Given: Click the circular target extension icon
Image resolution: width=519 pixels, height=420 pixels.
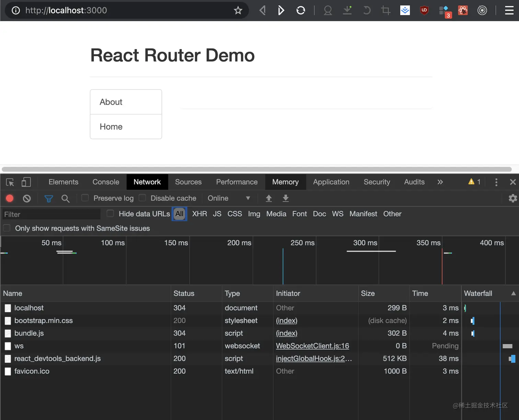Looking at the screenshot, I should pyautogui.click(x=482, y=10).
